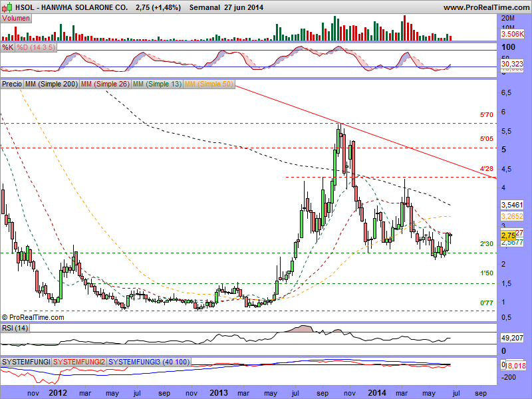Open MM (Simple 13) moving average settings
Image resolution: width=532 pixels, height=399 pixels.
tap(157, 84)
